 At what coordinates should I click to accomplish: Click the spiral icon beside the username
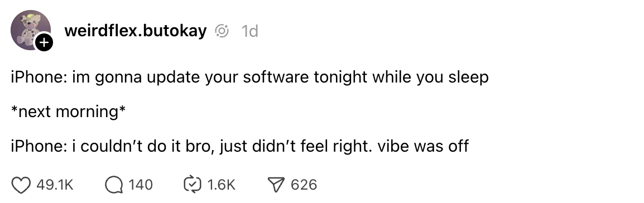(x=222, y=31)
